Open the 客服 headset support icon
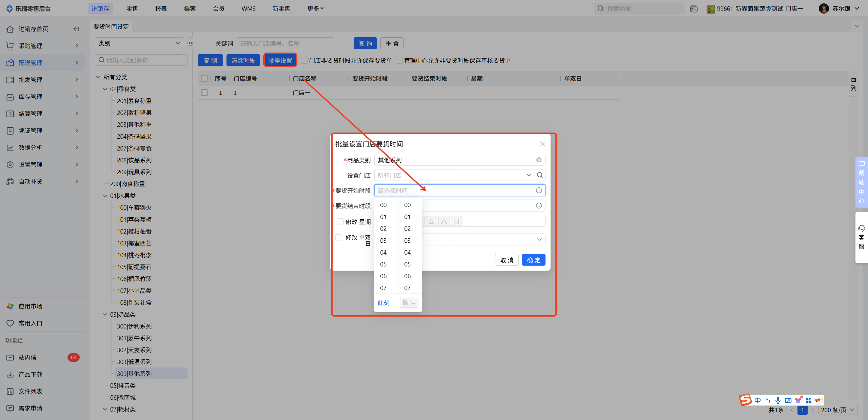 [x=861, y=228]
